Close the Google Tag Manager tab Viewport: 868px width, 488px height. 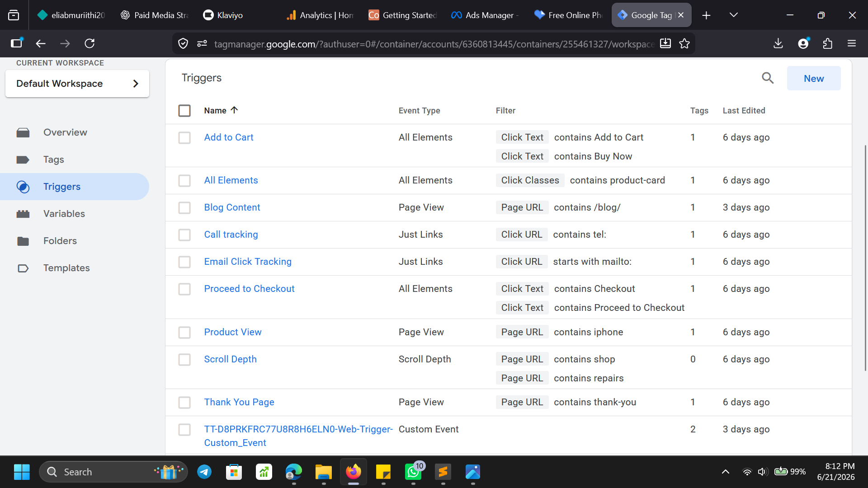point(681,15)
